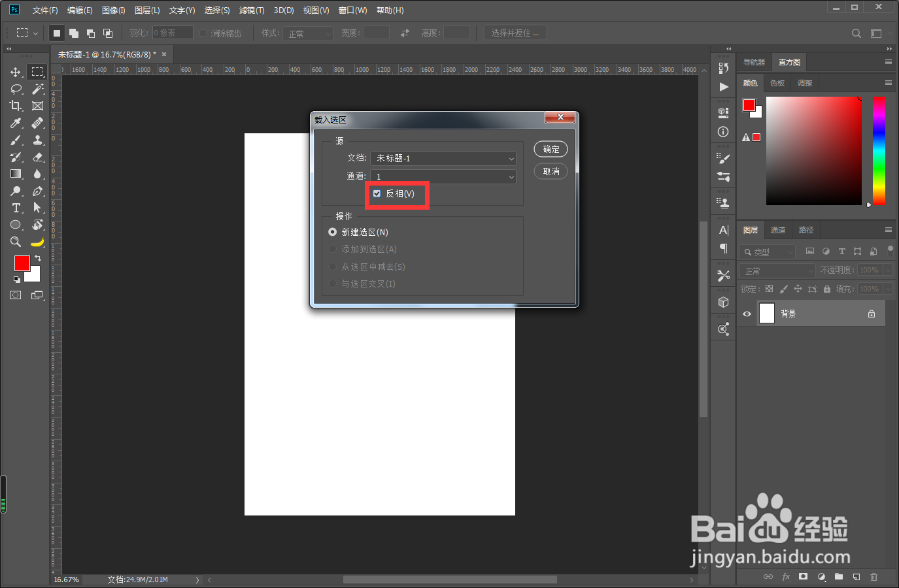Open the 文档 dropdown in dialog
The height and width of the screenshot is (588, 899).
pos(443,158)
